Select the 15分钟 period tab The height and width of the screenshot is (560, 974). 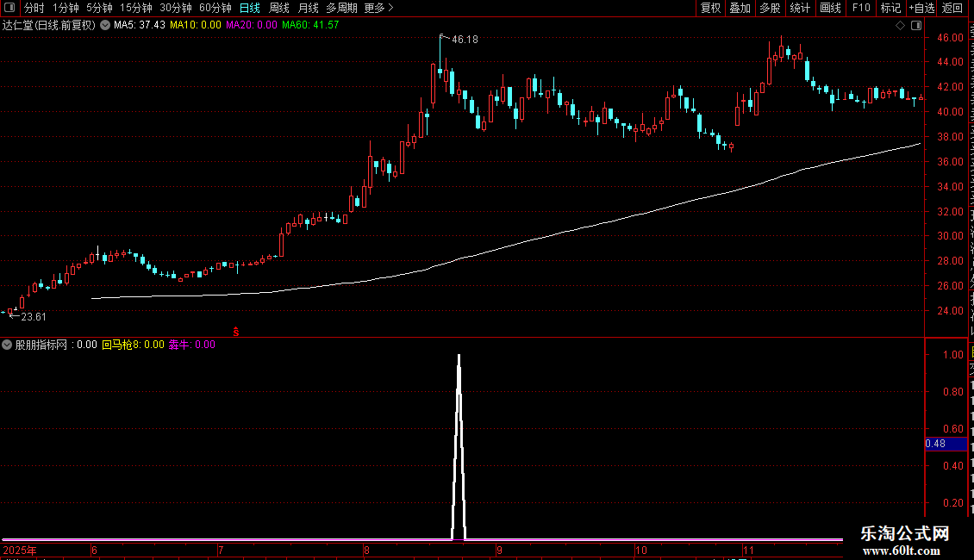(136, 8)
